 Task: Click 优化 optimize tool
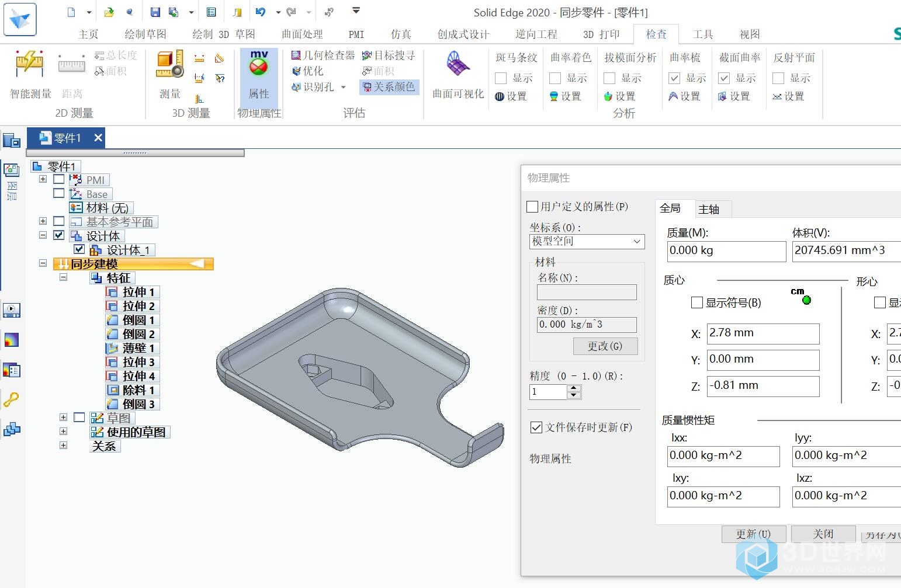pos(307,71)
